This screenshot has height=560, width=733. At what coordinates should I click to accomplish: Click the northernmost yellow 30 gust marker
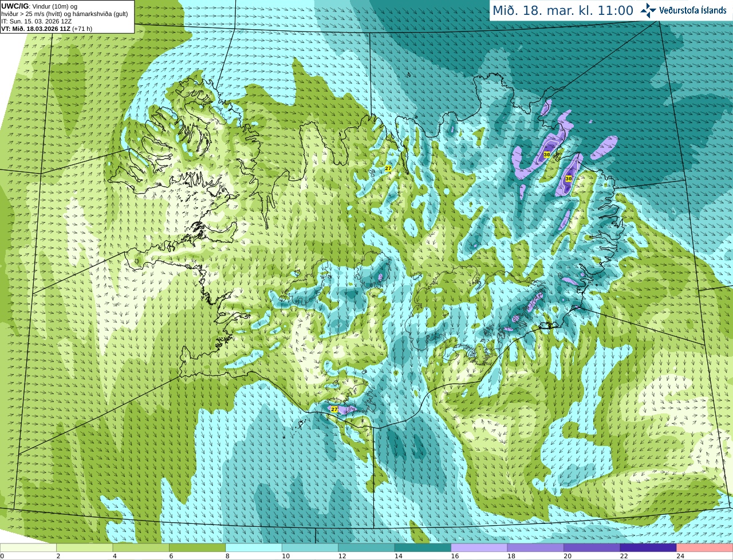(547, 155)
